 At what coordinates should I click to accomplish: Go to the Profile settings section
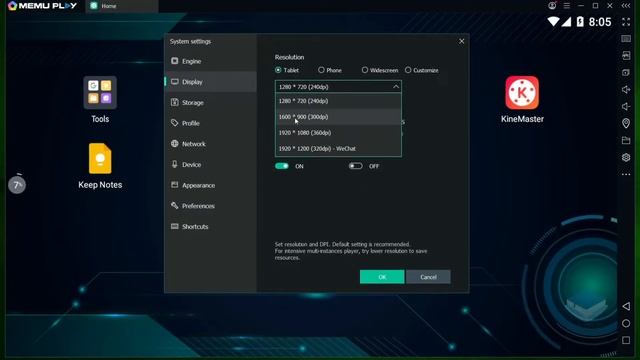tap(211, 123)
